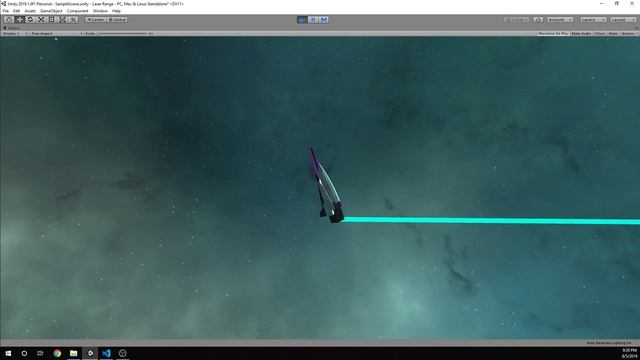
Task: Toggle Mute Audio in Game view
Action: click(581, 33)
